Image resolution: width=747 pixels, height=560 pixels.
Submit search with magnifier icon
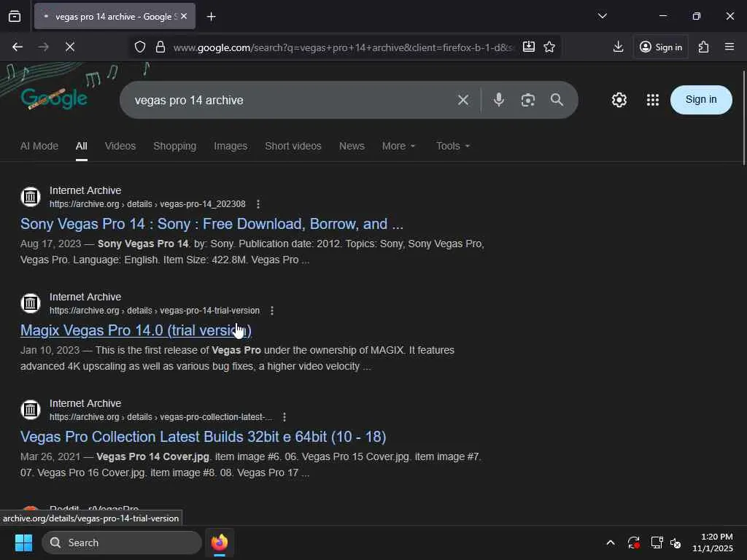point(557,99)
